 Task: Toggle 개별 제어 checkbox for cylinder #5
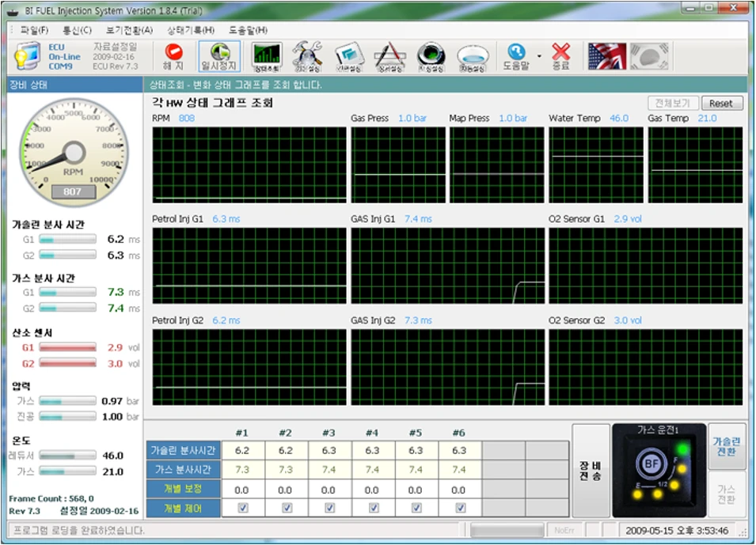tap(416, 507)
